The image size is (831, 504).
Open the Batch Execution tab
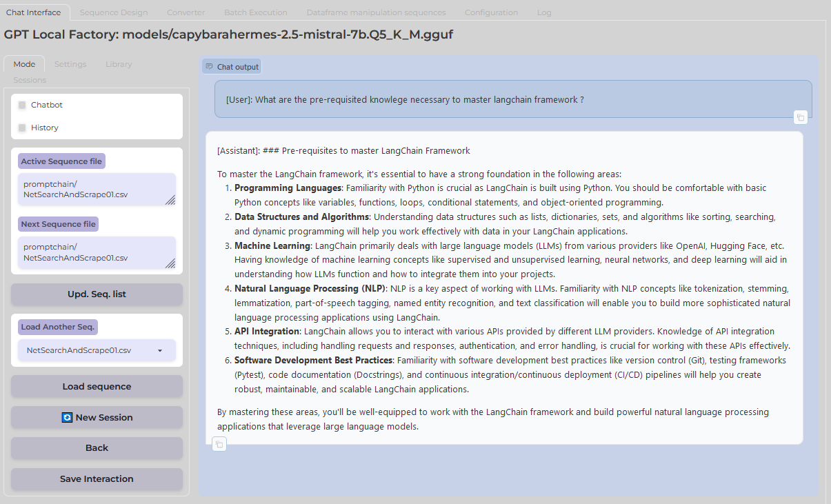click(256, 12)
